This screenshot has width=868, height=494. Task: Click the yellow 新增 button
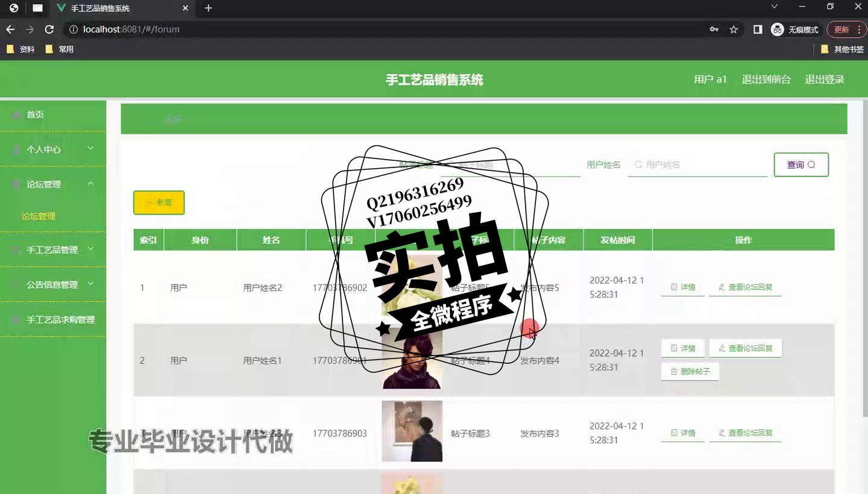click(x=159, y=203)
